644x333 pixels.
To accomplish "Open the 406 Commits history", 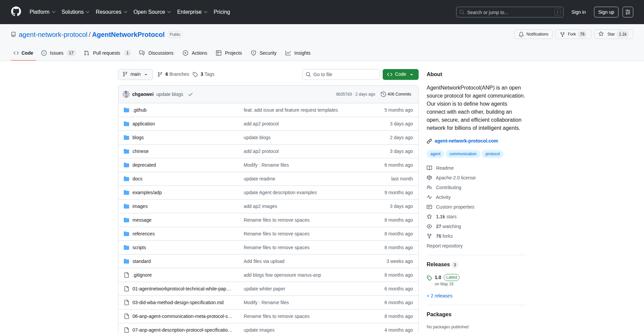I will pyautogui.click(x=396, y=94).
